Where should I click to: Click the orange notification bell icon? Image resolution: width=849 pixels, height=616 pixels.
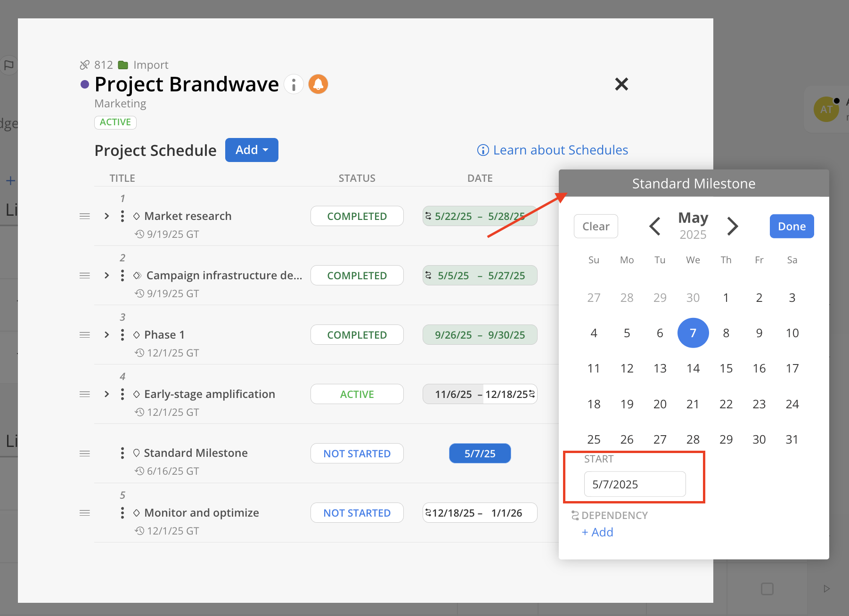pyautogui.click(x=318, y=84)
